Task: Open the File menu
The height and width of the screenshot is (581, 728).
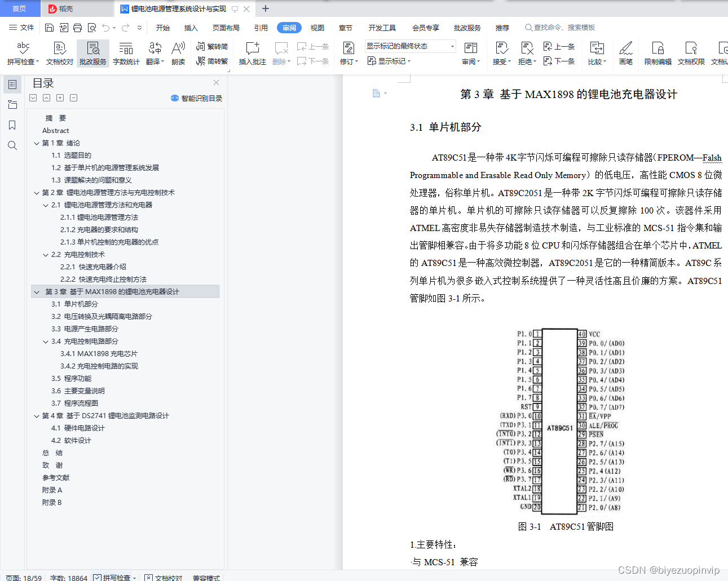Action: [21, 28]
